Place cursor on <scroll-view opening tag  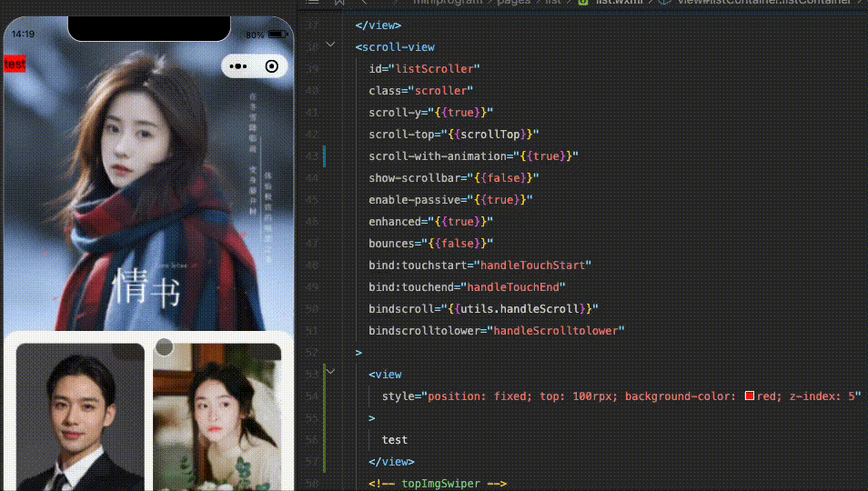(x=395, y=47)
